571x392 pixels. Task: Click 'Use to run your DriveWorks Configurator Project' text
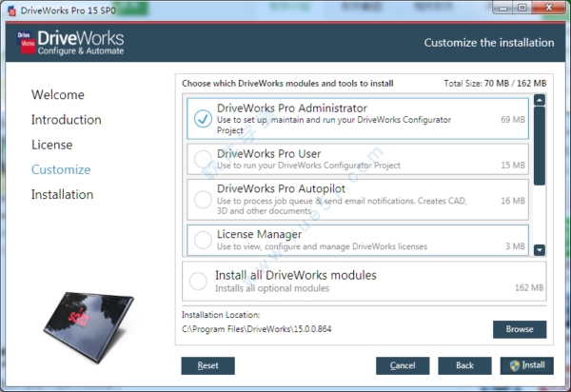[308, 166]
